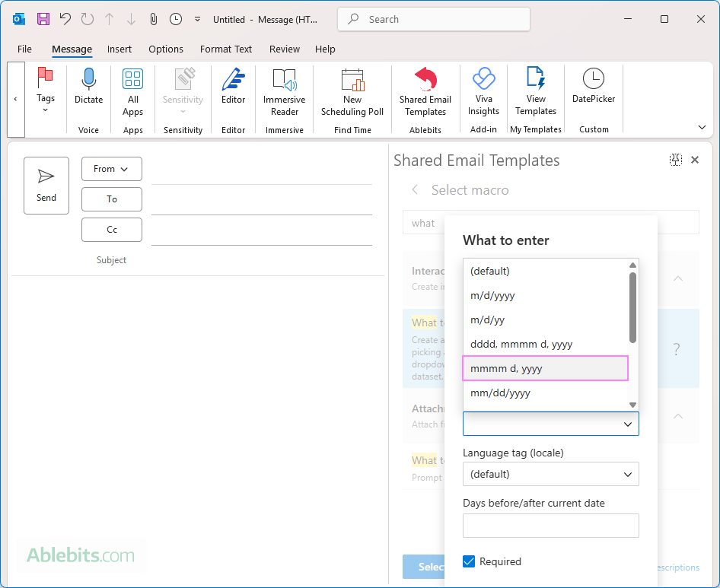
Task: Click the Save icon in title bar
Action: [x=43, y=19]
